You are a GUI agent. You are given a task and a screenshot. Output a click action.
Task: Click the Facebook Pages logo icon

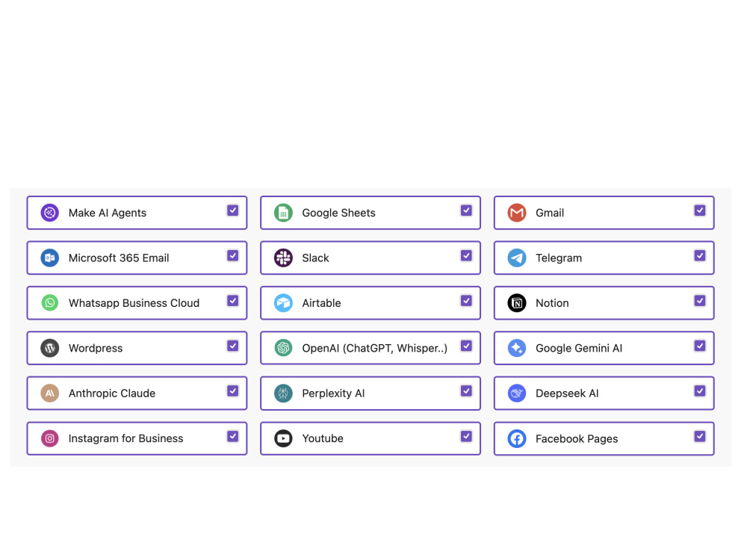(517, 438)
